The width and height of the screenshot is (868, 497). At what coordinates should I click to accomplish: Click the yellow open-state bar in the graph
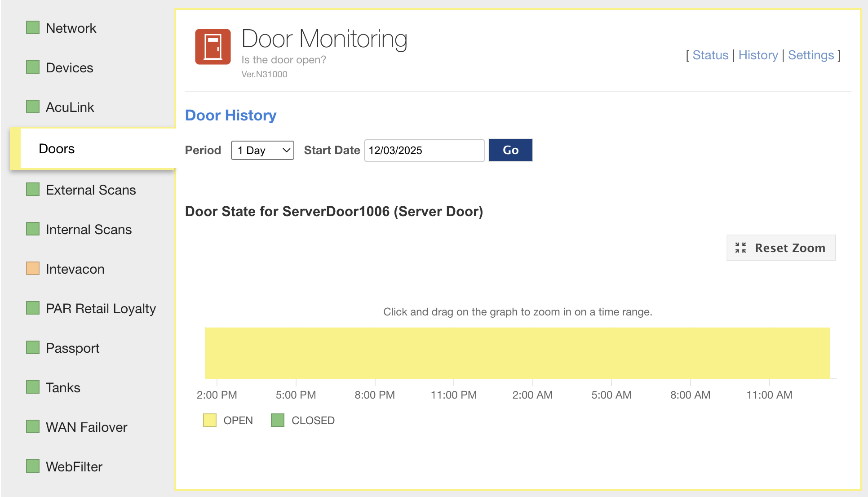517,353
